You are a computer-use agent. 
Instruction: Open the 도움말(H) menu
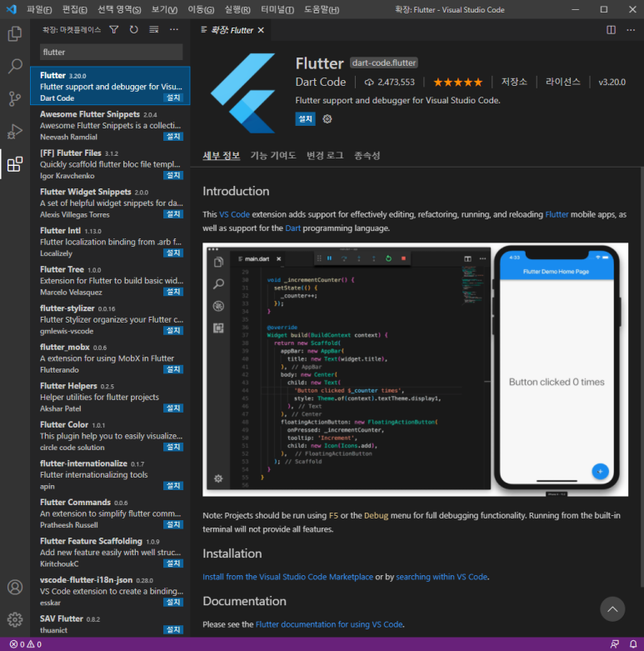tap(322, 9)
